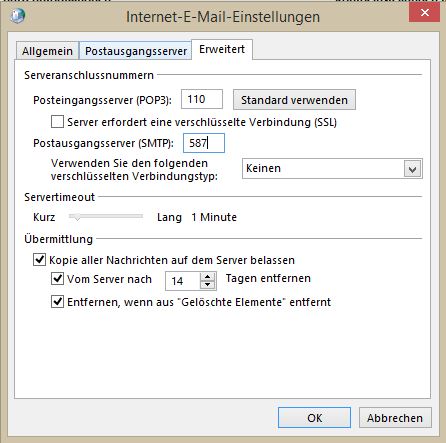Close the Internet-E-Mail-Einstellungen dialog

[424, 13]
